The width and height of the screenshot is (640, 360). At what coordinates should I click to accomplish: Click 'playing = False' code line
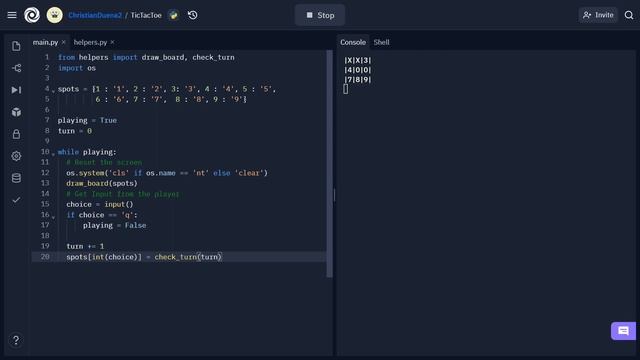(x=114, y=225)
